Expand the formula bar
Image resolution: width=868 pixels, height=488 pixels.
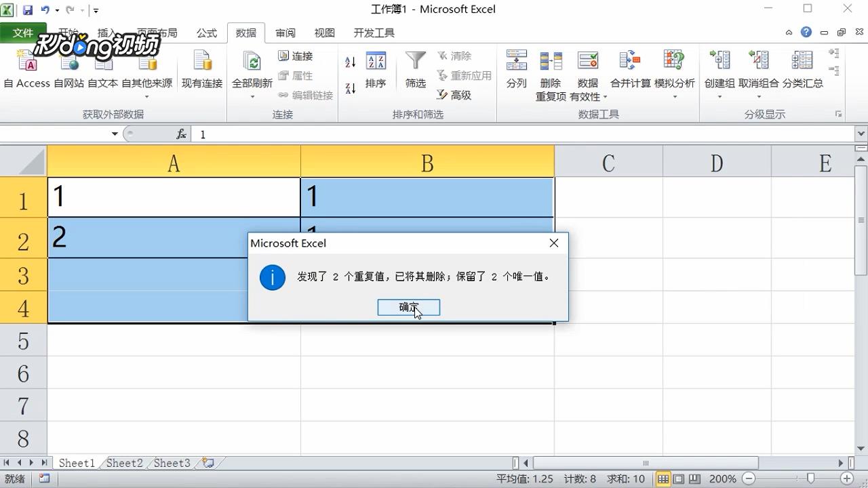[x=861, y=134]
